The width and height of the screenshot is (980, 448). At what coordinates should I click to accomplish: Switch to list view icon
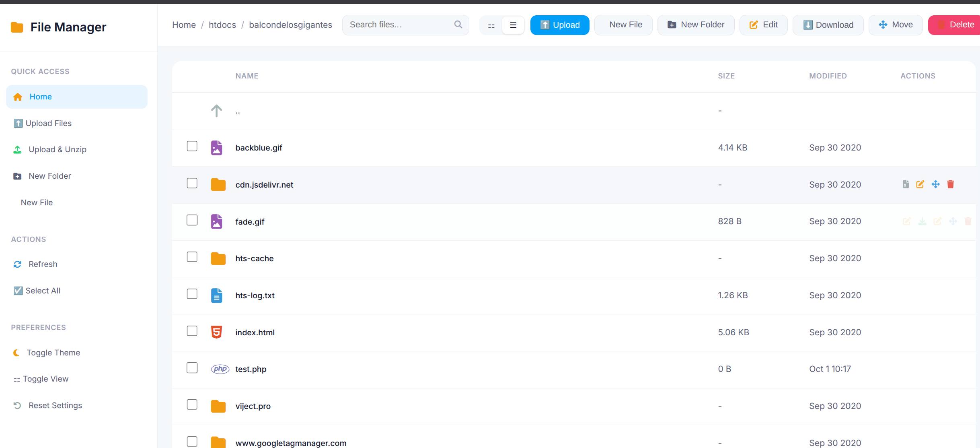513,25
